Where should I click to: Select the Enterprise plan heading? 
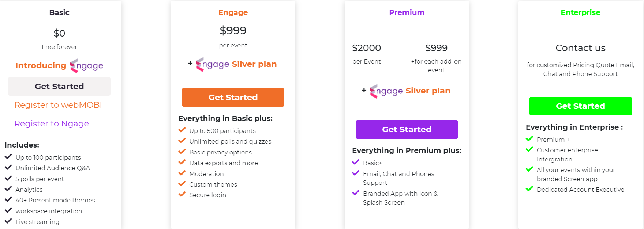pyautogui.click(x=580, y=12)
